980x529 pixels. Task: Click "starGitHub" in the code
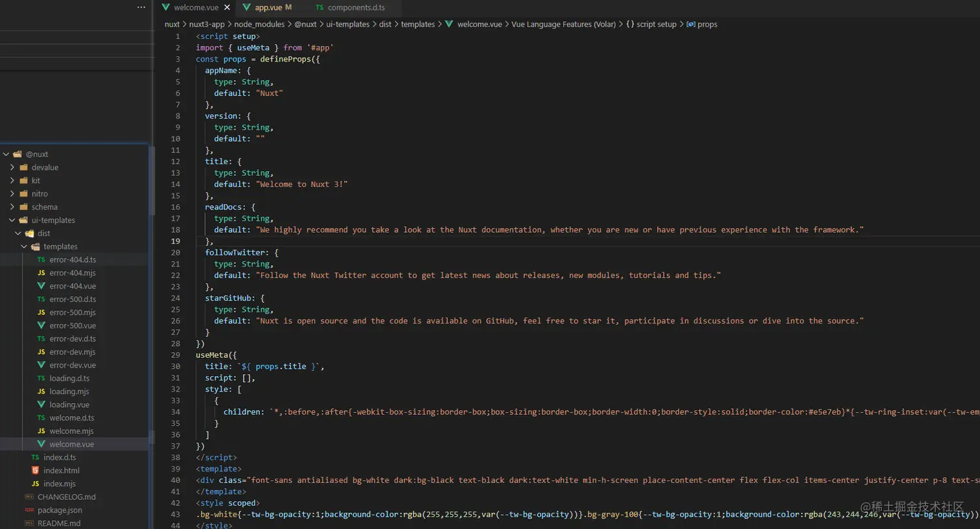[228, 298]
